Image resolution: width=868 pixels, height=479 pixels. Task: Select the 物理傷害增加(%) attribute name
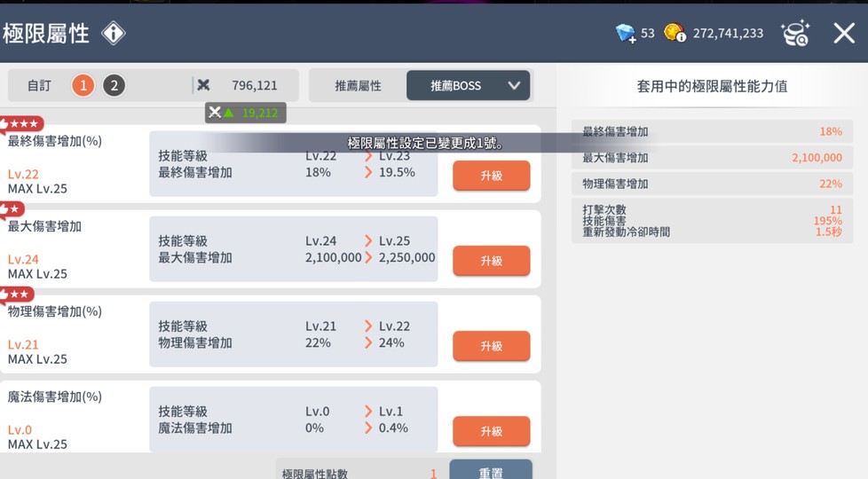[55, 311]
